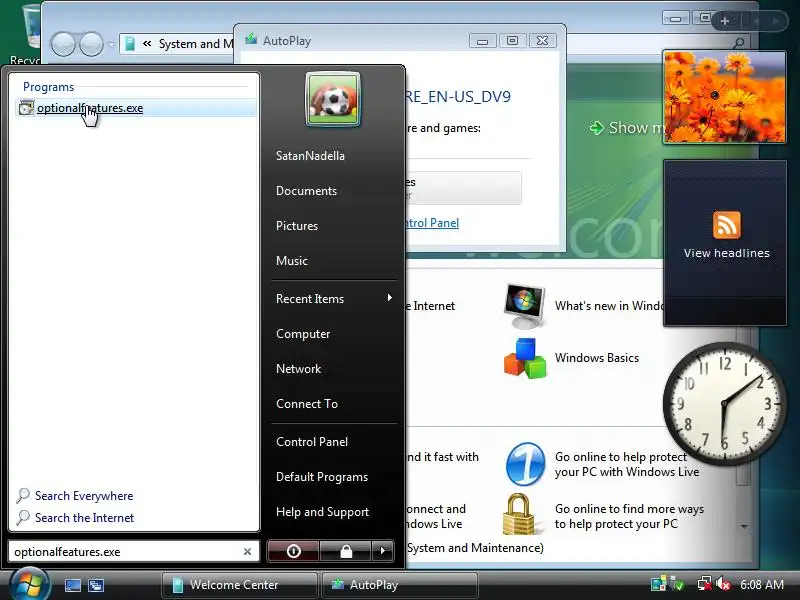Click System and Maintenance breadcrumb

click(x=196, y=44)
